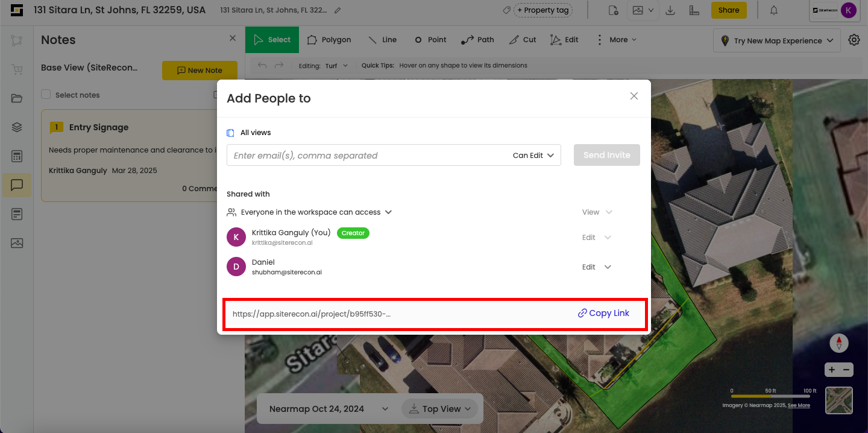The width and height of the screenshot is (868, 433).
Task: Click the notes chat icon in the left sidebar
Action: pos(17,185)
